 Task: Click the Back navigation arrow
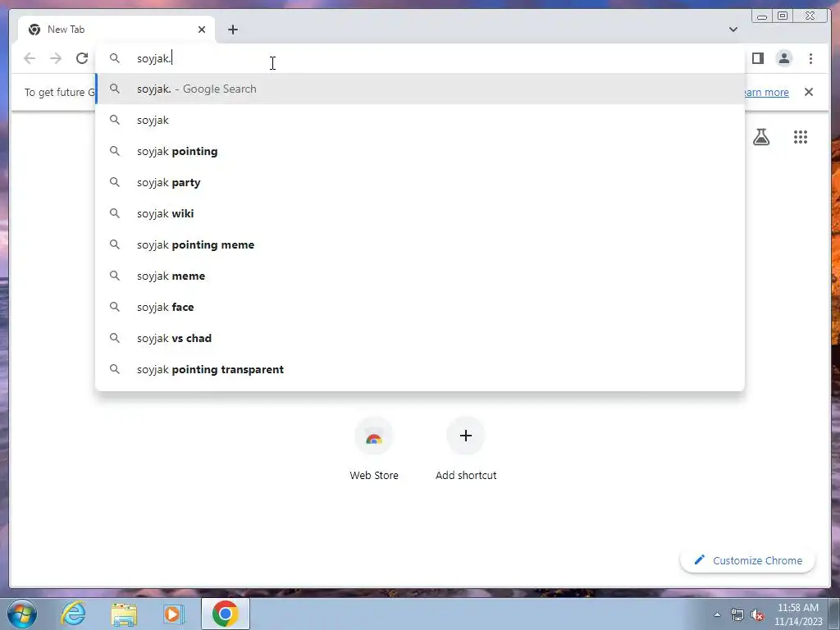30,58
